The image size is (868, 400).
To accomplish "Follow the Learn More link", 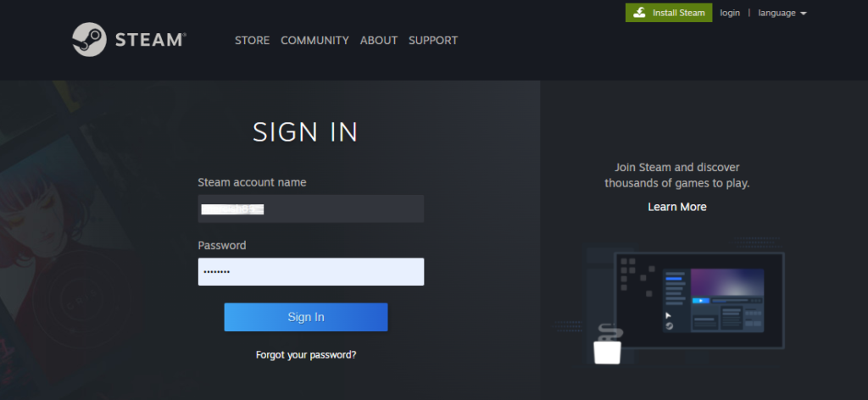I will click(x=676, y=207).
